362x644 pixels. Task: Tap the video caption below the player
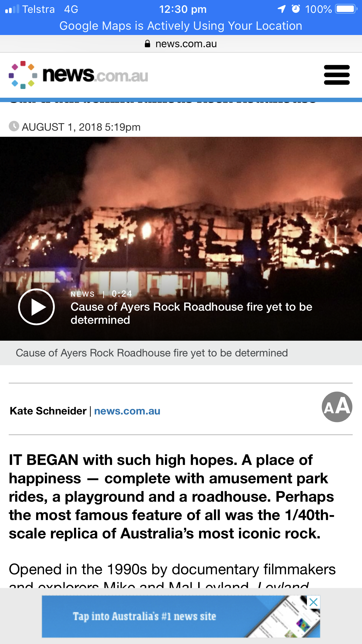(x=152, y=353)
